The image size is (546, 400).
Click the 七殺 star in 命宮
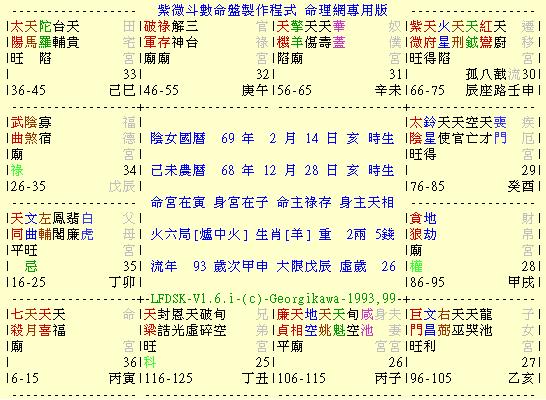17,322
